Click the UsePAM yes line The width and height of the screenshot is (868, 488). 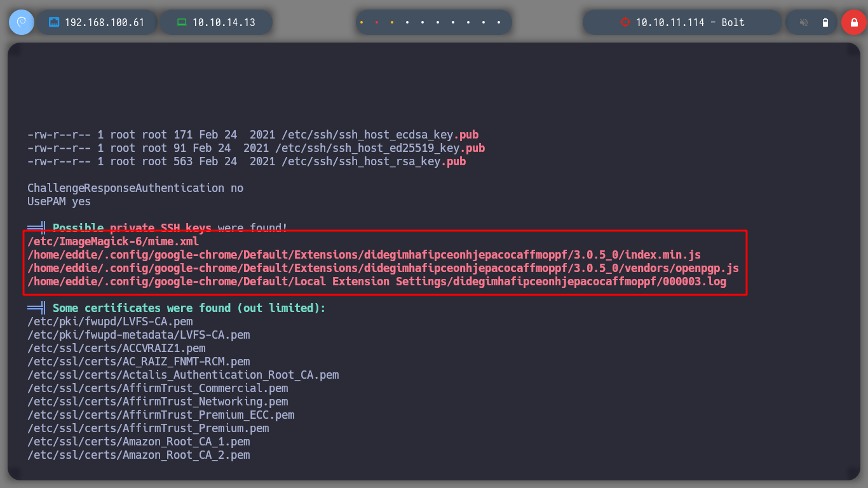pyautogui.click(x=59, y=201)
